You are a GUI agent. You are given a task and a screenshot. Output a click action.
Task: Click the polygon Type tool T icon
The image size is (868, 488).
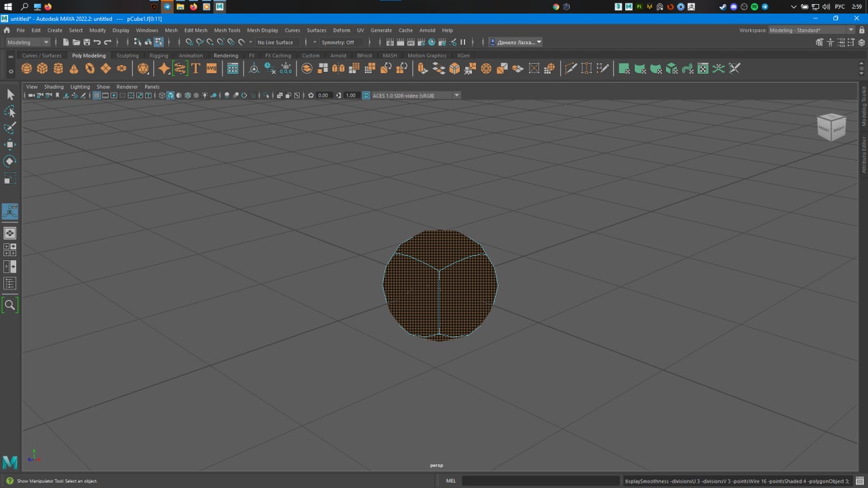[195, 68]
